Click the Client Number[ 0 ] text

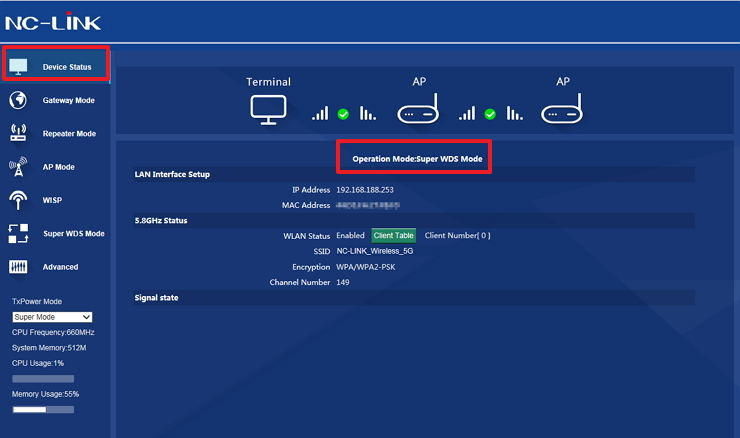pos(457,235)
